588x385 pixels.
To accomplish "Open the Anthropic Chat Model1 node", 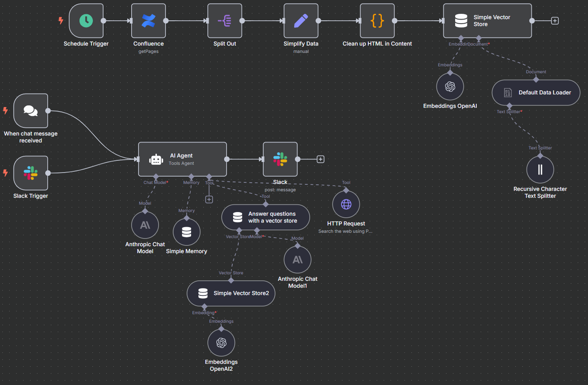I will 297,260.
